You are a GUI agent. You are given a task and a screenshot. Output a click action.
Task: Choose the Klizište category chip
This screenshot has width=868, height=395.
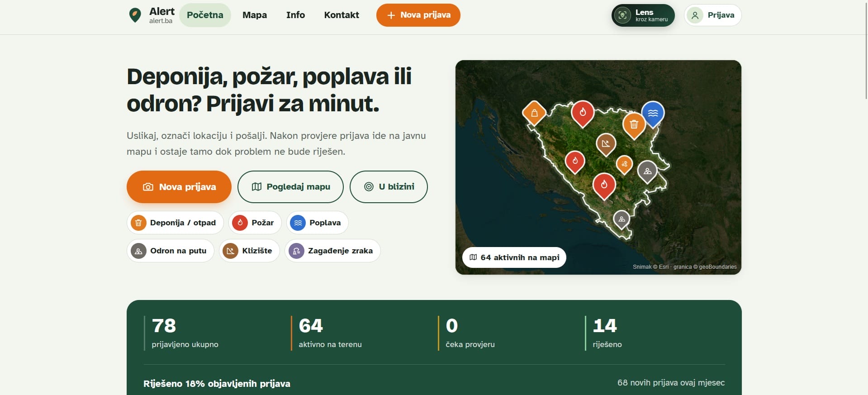point(249,251)
